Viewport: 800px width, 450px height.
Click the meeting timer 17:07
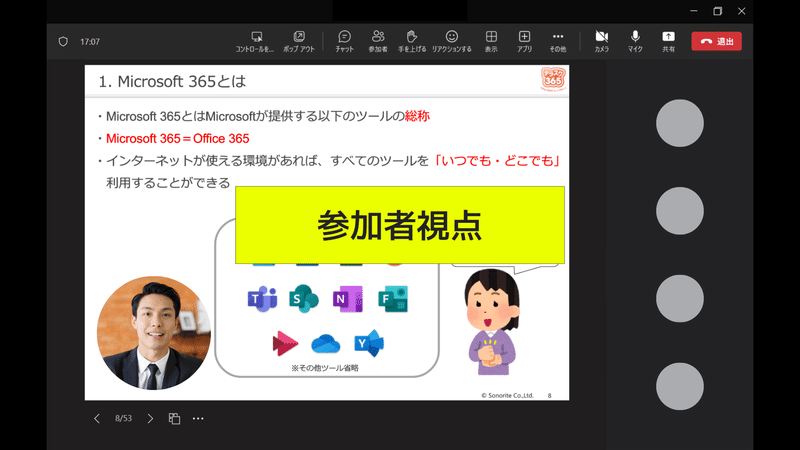(x=90, y=42)
